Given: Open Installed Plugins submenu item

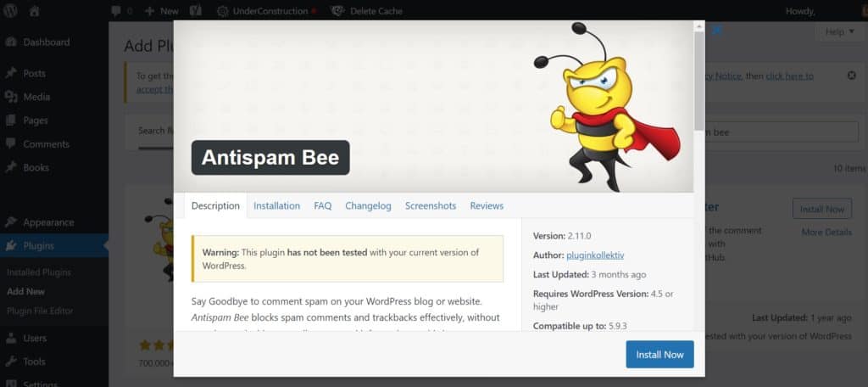Looking at the screenshot, I should 39,272.
